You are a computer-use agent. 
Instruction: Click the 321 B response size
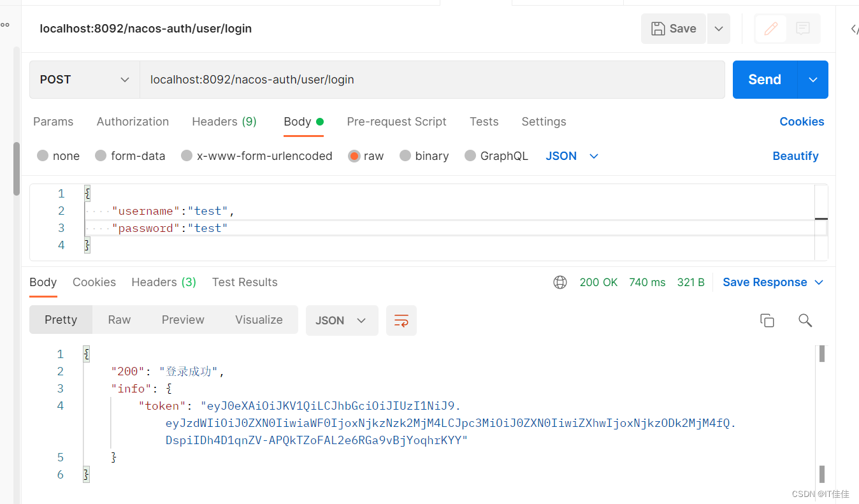click(x=691, y=282)
